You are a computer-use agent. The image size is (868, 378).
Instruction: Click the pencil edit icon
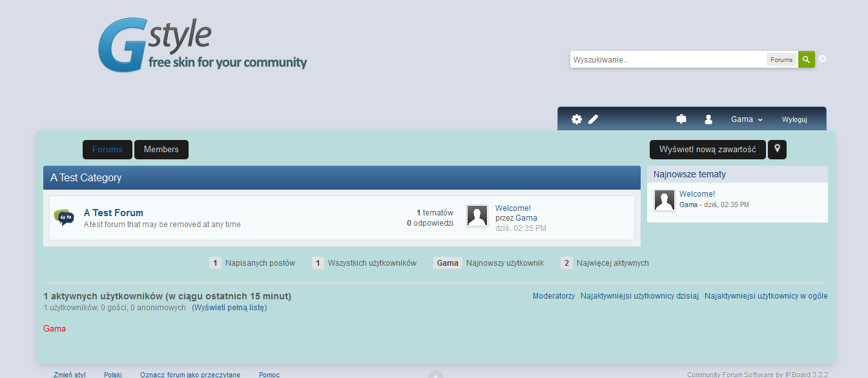click(594, 119)
